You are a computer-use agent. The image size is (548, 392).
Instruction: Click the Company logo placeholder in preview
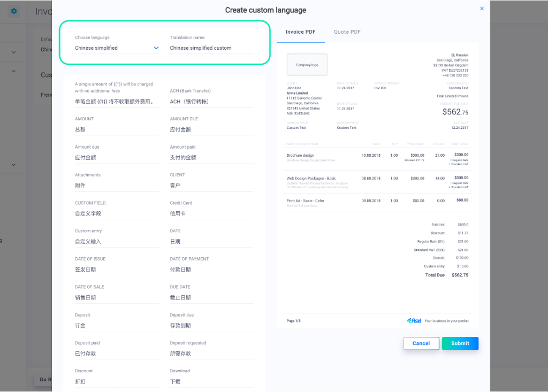[x=307, y=65]
